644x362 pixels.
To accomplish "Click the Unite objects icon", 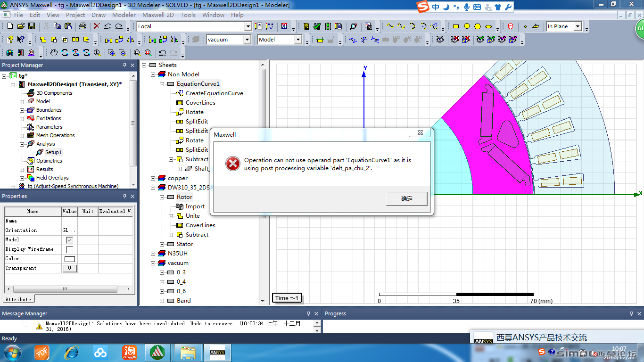I will [x=43, y=40].
